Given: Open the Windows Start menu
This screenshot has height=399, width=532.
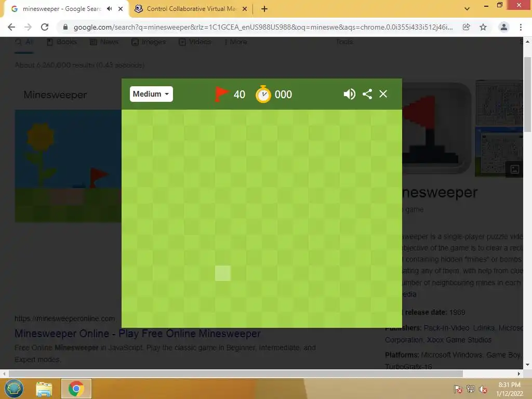Looking at the screenshot, I should pos(14,389).
